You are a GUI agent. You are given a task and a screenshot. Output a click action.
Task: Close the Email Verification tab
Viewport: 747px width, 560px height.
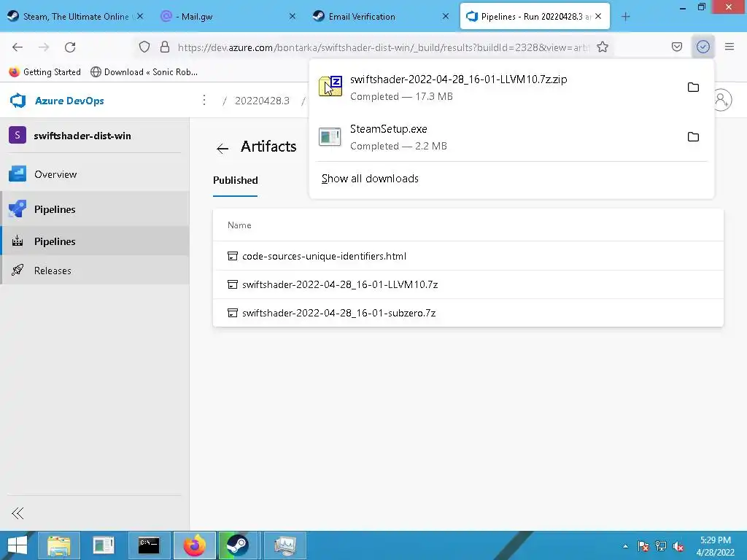pos(446,16)
